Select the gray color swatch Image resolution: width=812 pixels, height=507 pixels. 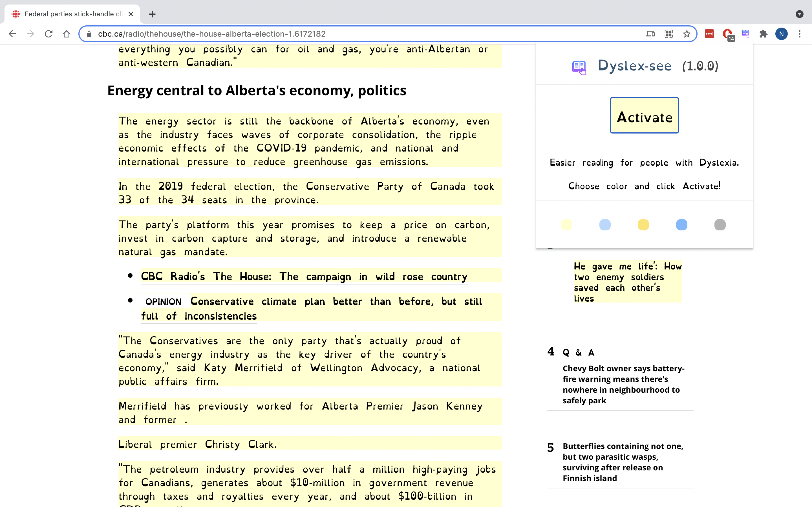720,225
